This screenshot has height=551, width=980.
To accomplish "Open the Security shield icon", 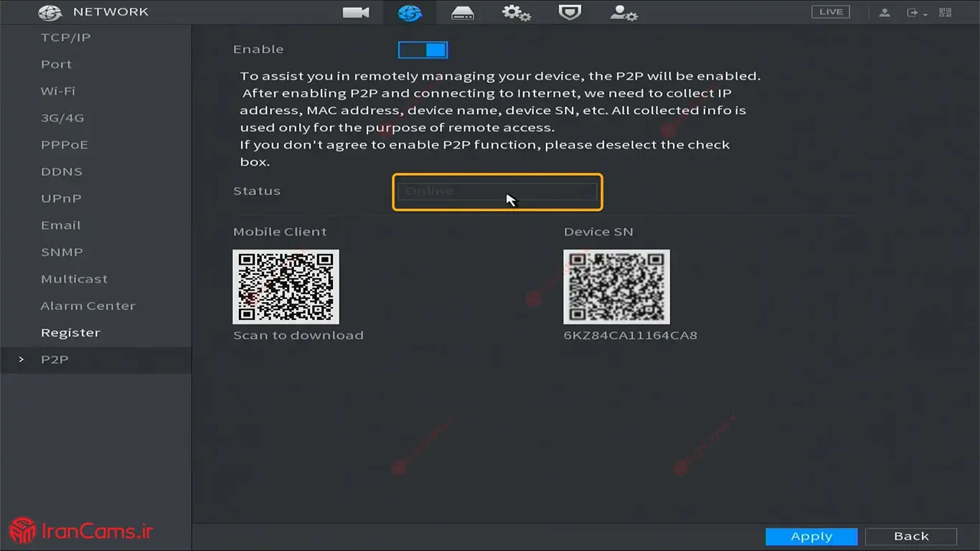I will [x=570, y=12].
